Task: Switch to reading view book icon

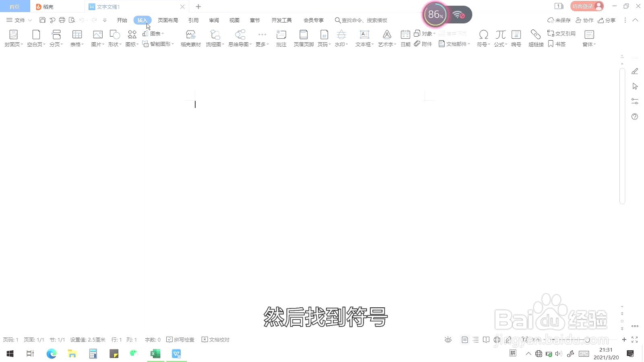Action: point(486,340)
